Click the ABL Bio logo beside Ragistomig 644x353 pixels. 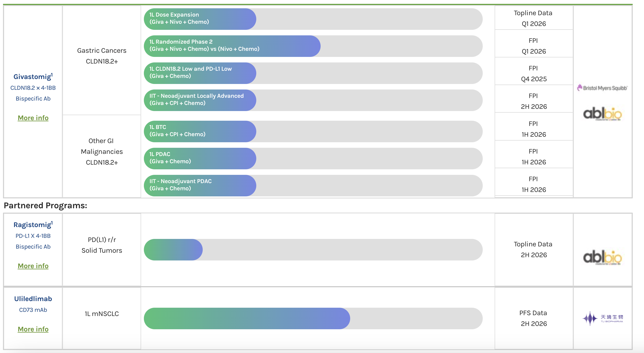click(x=602, y=257)
